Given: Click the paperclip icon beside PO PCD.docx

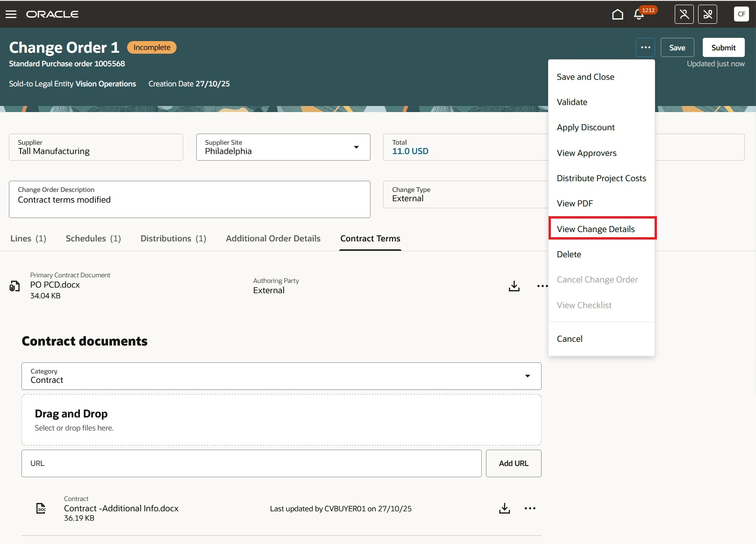Looking at the screenshot, I should click(x=14, y=286).
